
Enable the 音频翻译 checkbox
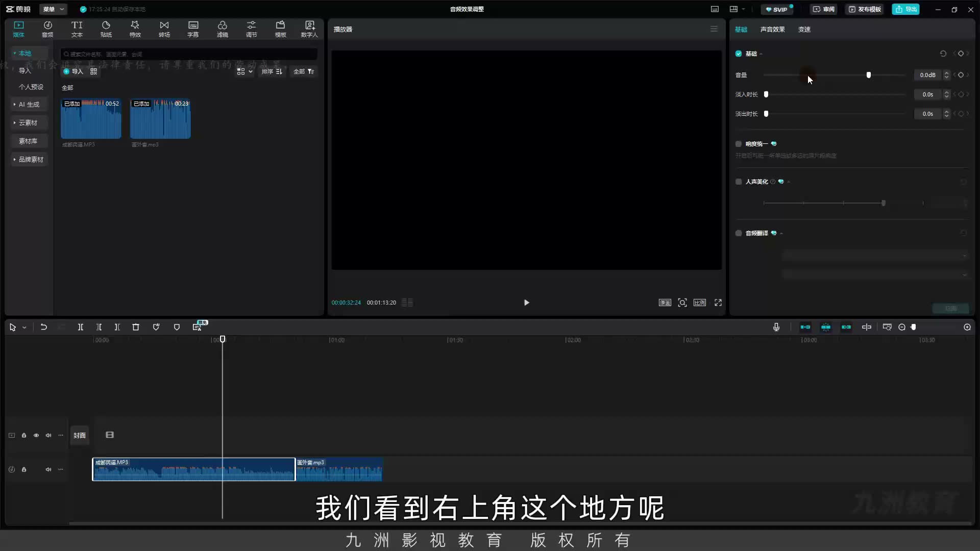point(739,233)
